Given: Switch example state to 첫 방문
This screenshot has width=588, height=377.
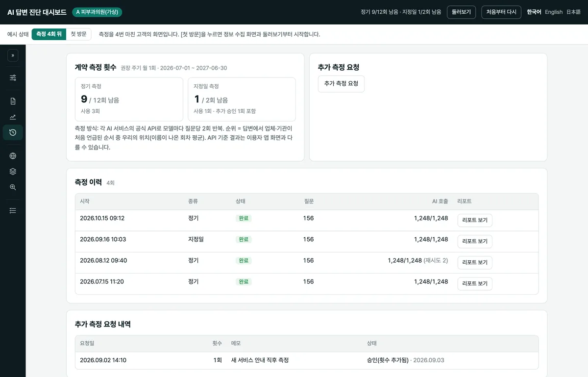Looking at the screenshot, I should 78,34.
